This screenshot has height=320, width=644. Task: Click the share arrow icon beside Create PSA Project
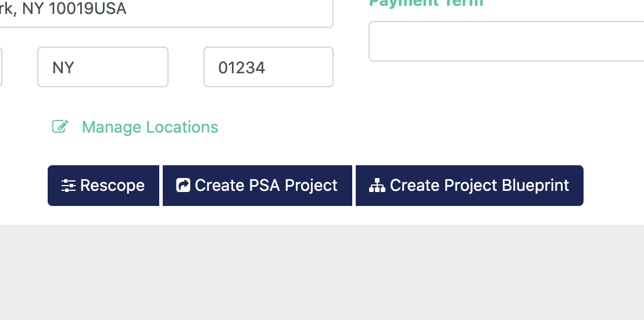pyautogui.click(x=183, y=185)
